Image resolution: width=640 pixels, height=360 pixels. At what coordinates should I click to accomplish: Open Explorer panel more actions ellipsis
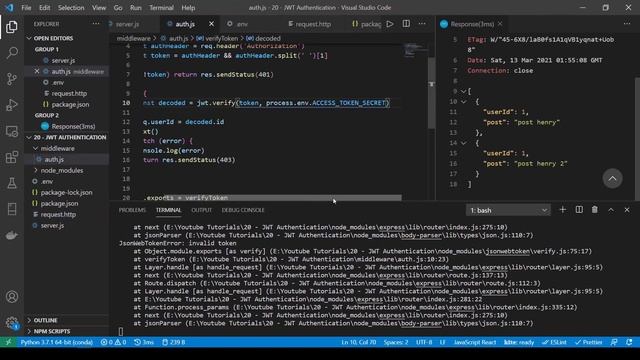click(x=96, y=24)
